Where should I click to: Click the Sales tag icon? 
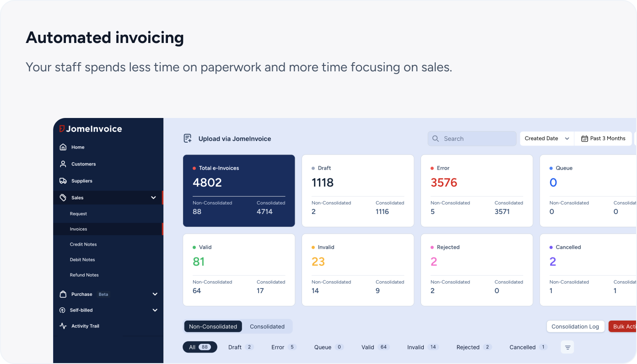pyautogui.click(x=63, y=198)
